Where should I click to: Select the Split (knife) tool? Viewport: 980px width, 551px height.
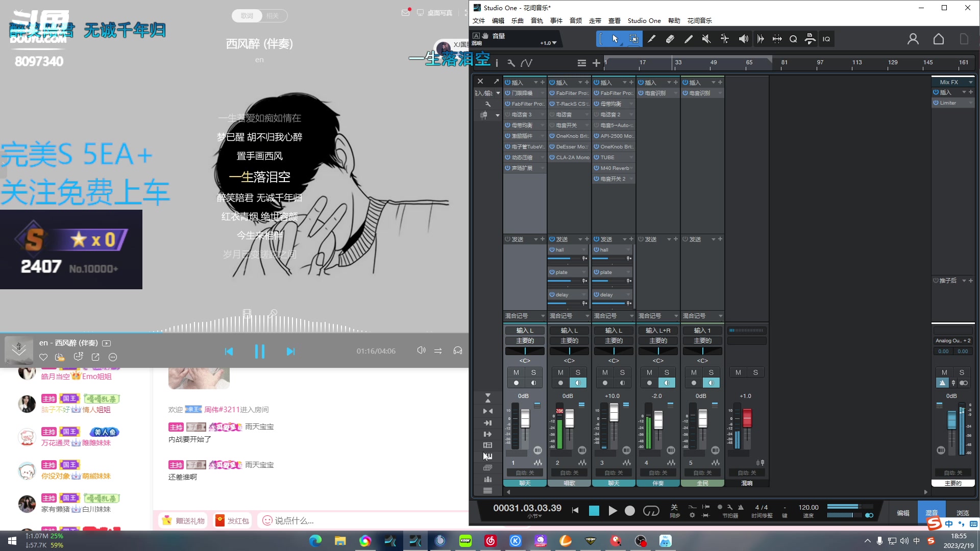[652, 39]
